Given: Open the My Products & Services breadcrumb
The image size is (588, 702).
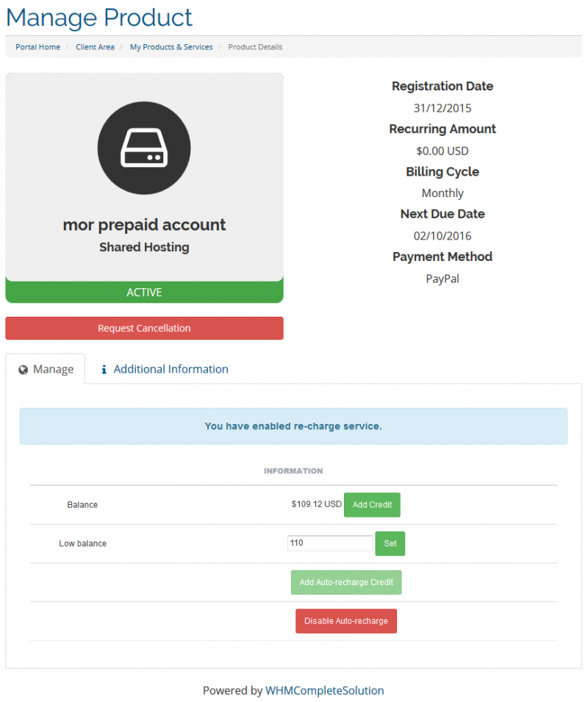Looking at the screenshot, I should coord(171,46).
